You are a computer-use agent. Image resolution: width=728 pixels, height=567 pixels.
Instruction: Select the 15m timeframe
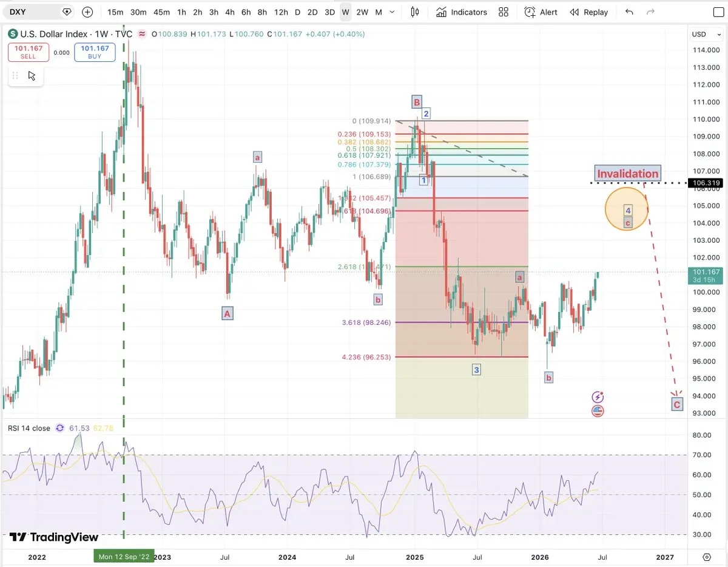pyautogui.click(x=115, y=12)
